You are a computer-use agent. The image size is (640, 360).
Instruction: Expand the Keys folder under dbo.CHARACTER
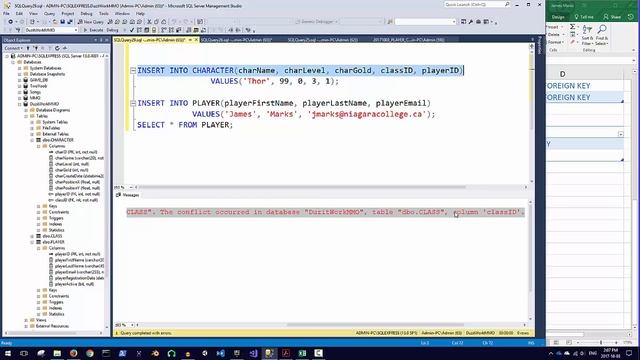pos(39,206)
